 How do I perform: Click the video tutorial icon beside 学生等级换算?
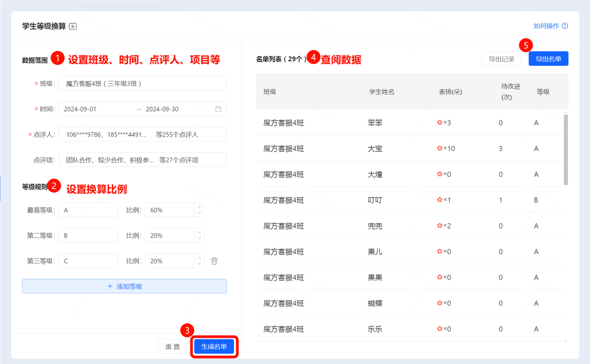click(73, 26)
